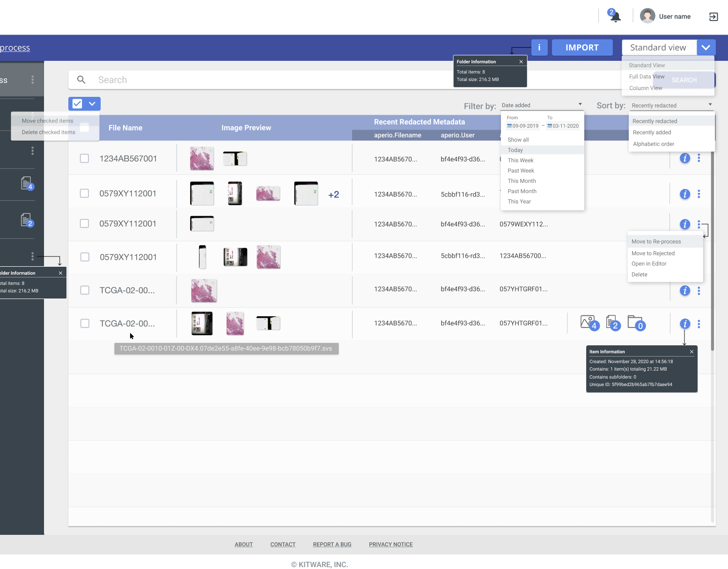Screen dimensions: 728x569
Task: Open kebab menu for first TCGA-02-00 row
Action: coord(699,291)
